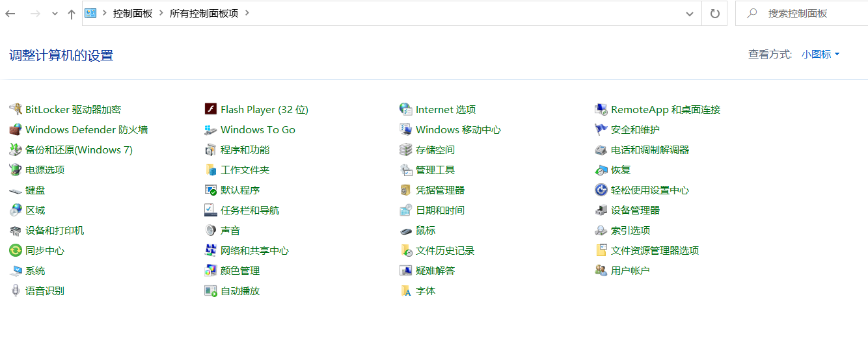Viewport: 868px width, 362px height.
Task: Click the 鼠标 icon
Action: (x=405, y=231)
